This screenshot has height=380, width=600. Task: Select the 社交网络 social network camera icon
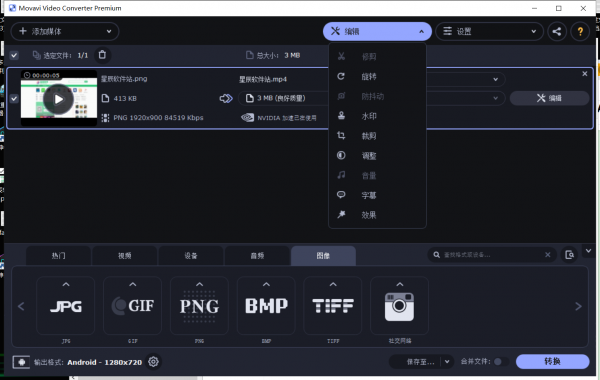[399, 307]
